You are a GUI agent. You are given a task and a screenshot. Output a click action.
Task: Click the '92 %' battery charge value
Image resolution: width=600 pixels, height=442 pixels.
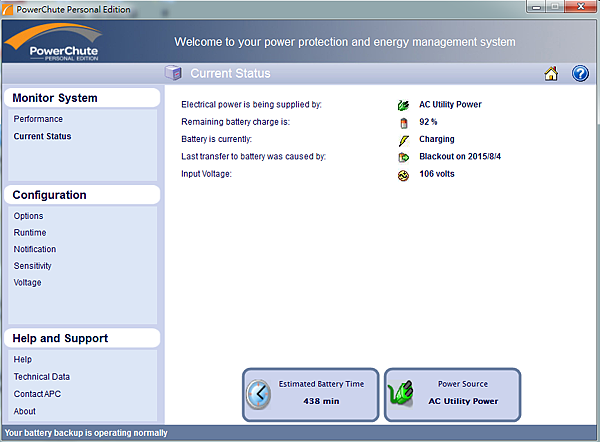pos(428,122)
